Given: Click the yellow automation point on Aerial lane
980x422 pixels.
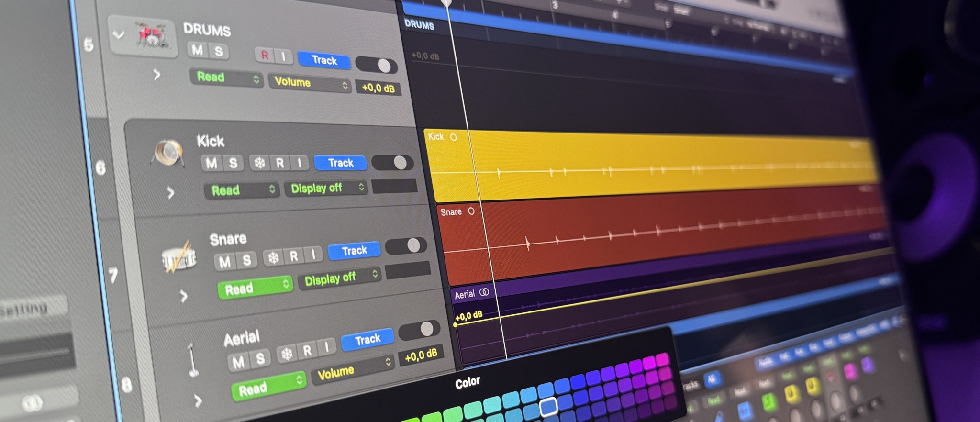Looking at the screenshot, I should [x=455, y=325].
